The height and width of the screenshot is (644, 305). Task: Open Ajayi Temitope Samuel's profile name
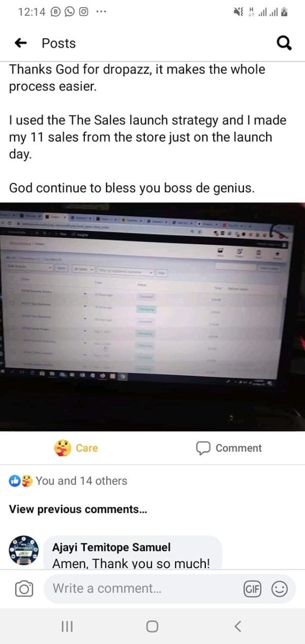click(111, 547)
